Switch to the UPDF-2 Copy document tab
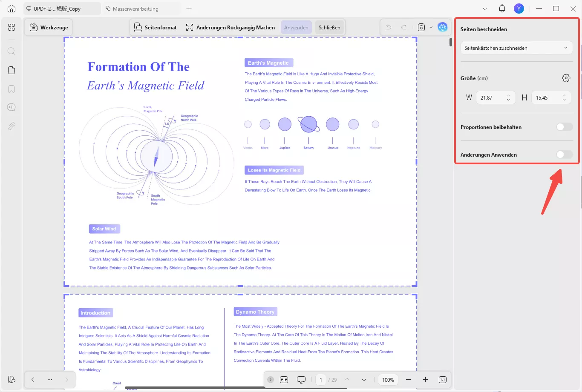The width and height of the screenshot is (582, 392). coord(62,9)
